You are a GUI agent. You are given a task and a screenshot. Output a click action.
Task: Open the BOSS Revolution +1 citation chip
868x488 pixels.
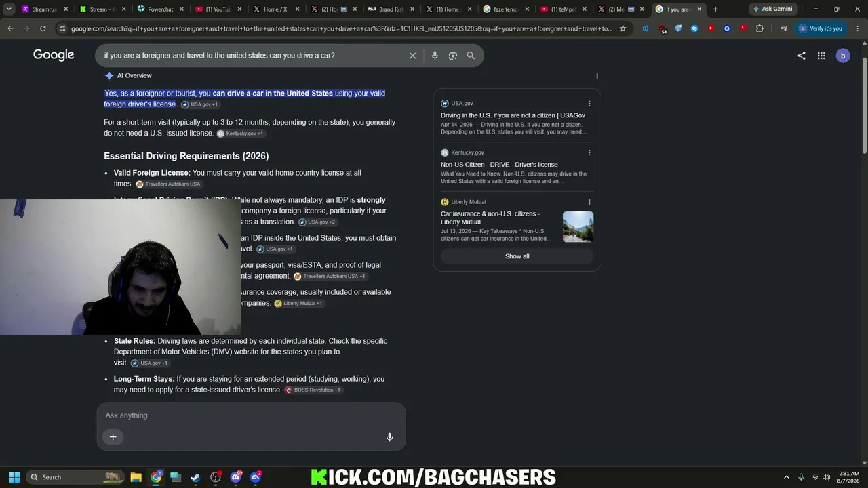pos(313,390)
